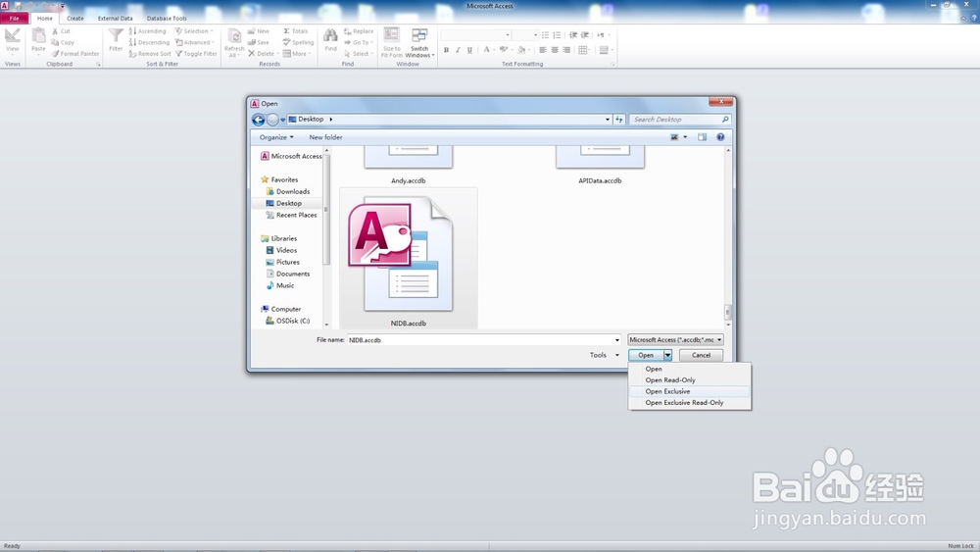Image resolution: width=980 pixels, height=552 pixels.
Task: Toggle the numbered list button
Action: 557,35
